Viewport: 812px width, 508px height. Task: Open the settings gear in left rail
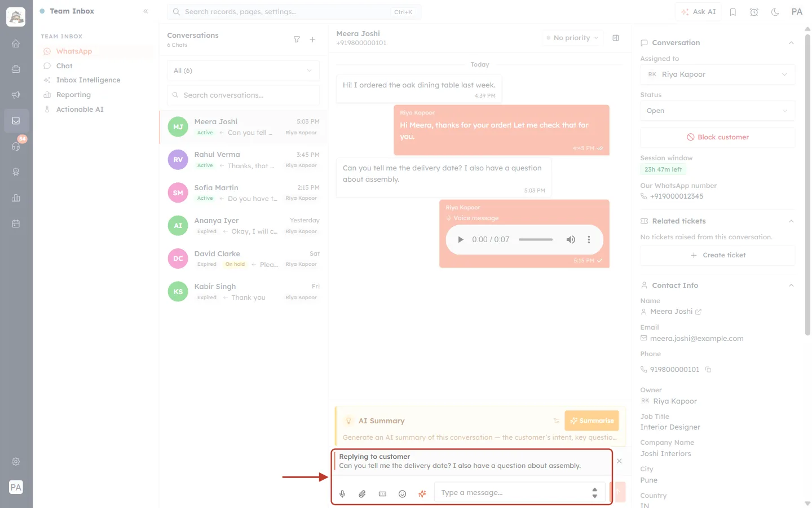click(16, 462)
